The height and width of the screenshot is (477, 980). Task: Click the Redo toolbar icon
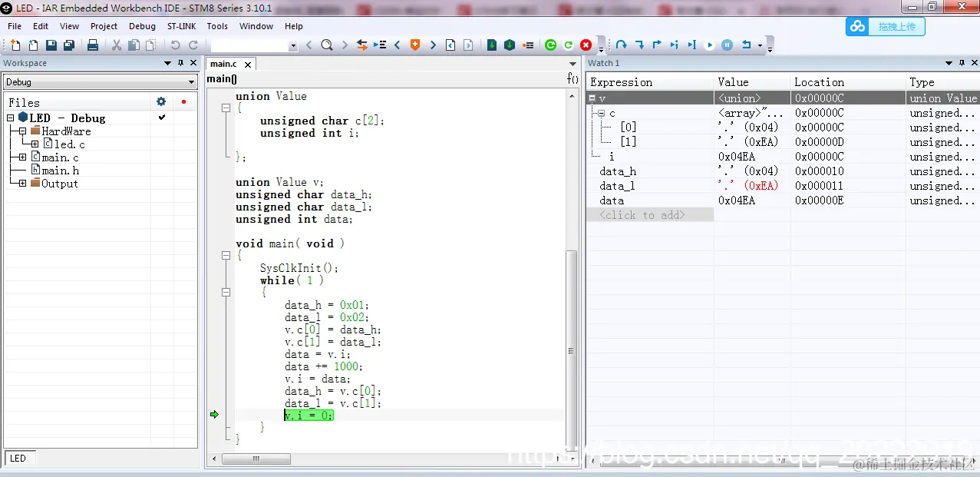click(193, 45)
